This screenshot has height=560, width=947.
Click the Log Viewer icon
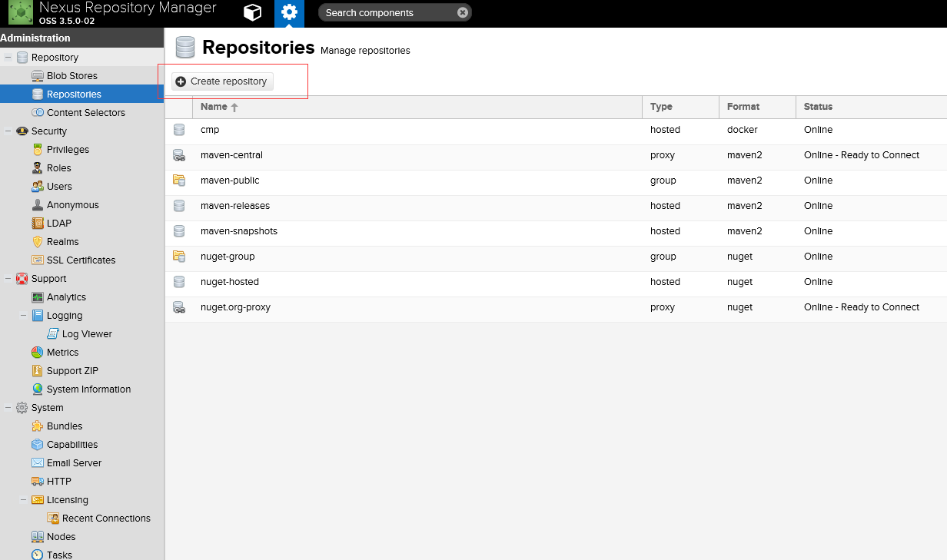(53, 334)
